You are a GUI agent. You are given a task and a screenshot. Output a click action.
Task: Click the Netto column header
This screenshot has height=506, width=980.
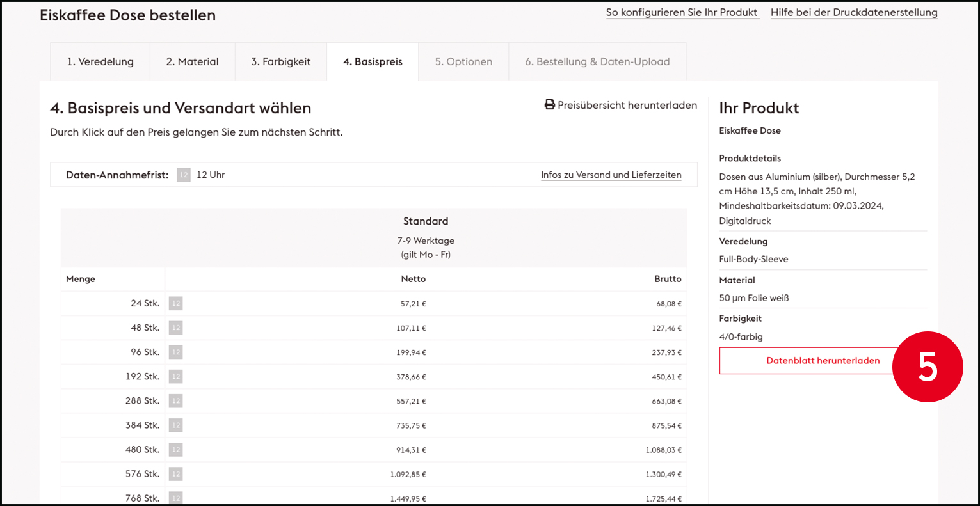tap(414, 279)
